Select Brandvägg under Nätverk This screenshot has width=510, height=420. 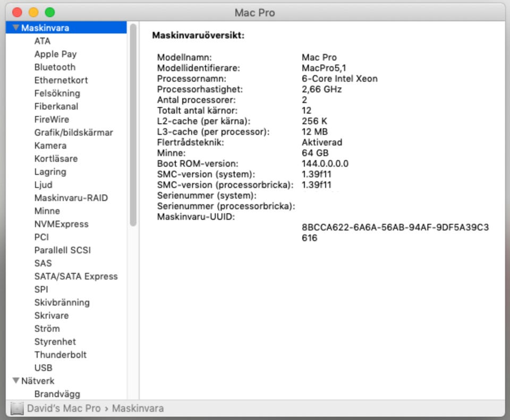coord(57,394)
